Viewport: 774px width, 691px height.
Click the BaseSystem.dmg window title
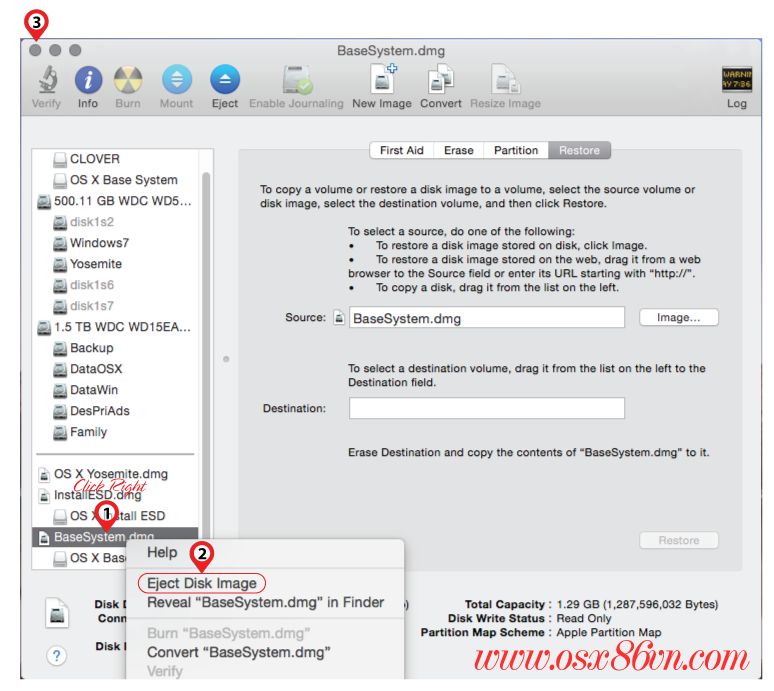click(x=391, y=51)
